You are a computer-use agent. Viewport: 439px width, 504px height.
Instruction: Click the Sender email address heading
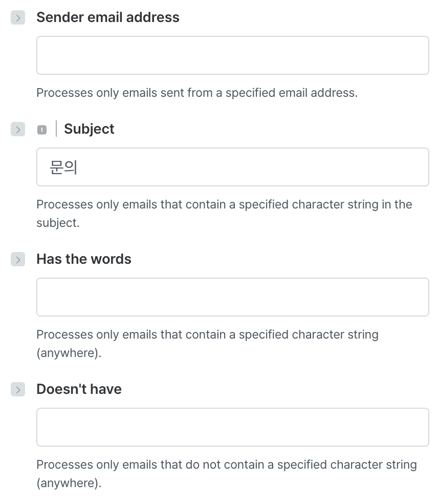tap(108, 17)
